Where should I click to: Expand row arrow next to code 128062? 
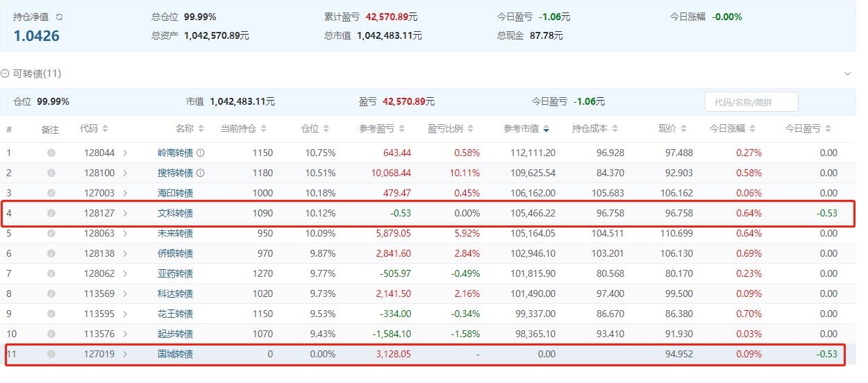pos(125,273)
